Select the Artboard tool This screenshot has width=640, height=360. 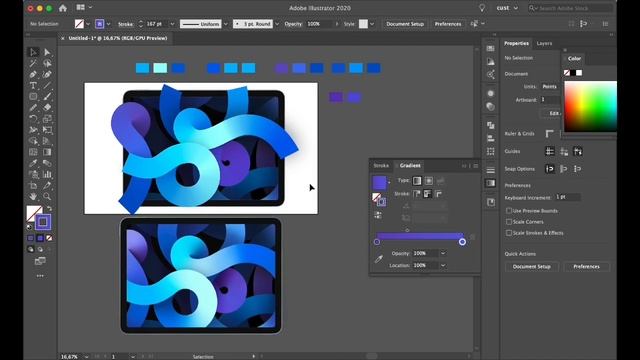coord(33,185)
